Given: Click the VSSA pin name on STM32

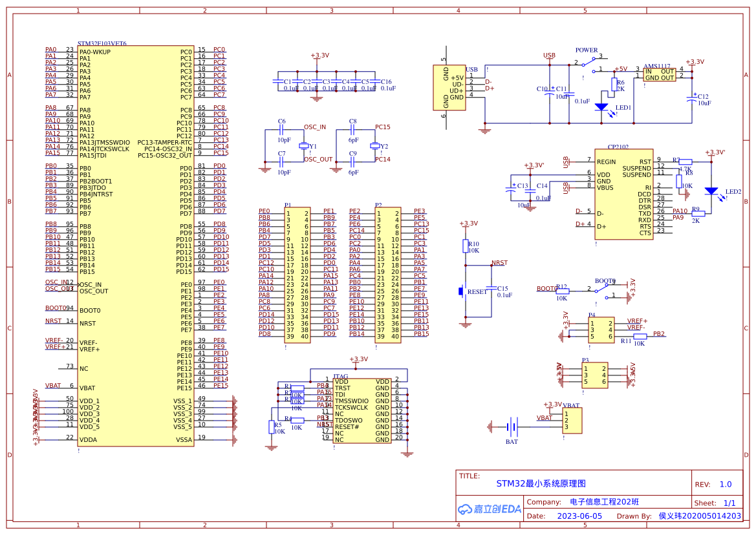Looking at the screenshot, I should (x=184, y=439).
